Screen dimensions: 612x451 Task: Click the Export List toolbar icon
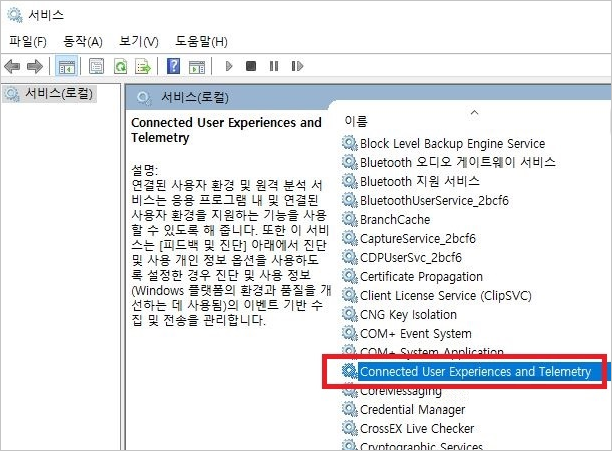(143, 66)
